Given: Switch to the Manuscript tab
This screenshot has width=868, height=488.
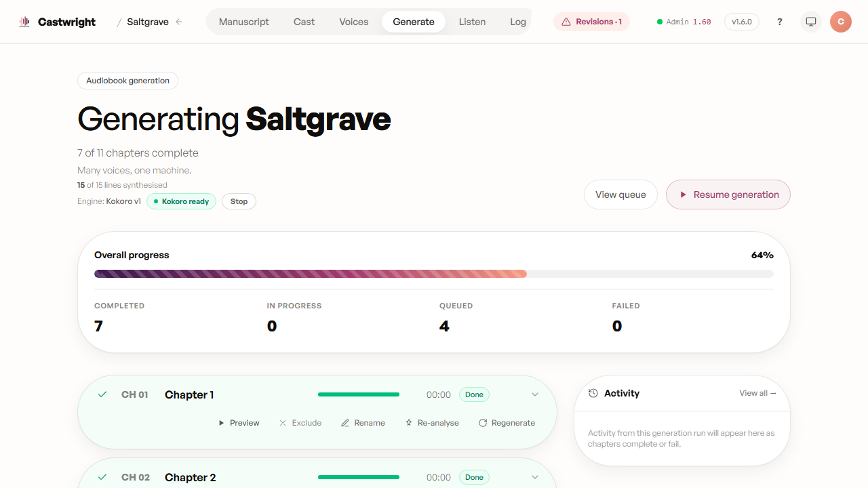Looking at the screenshot, I should pyautogui.click(x=244, y=22).
